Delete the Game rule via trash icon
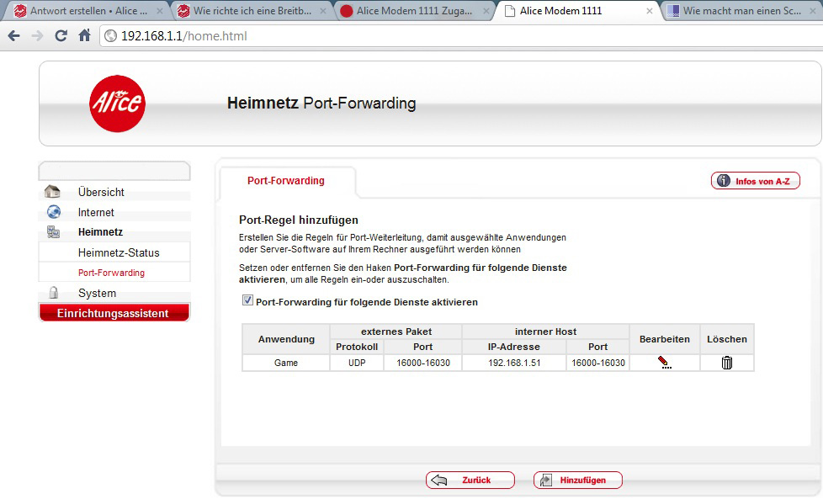 tap(726, 363)
